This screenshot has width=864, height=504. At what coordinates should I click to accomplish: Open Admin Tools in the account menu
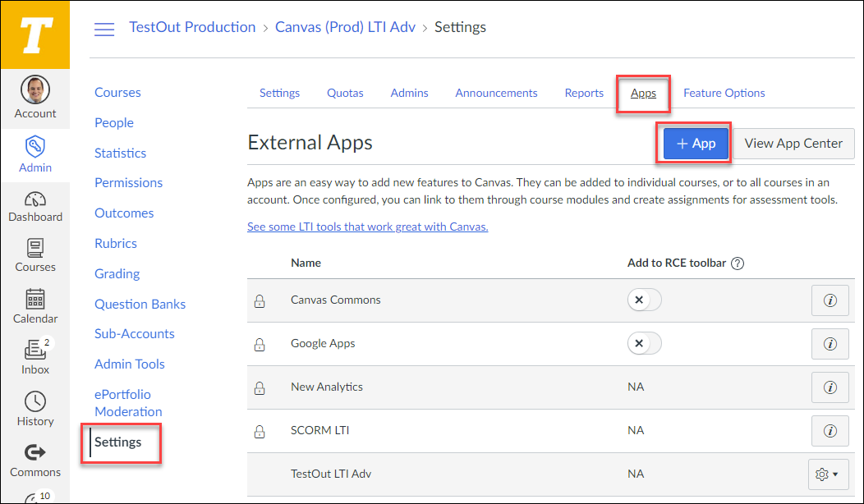130,364
